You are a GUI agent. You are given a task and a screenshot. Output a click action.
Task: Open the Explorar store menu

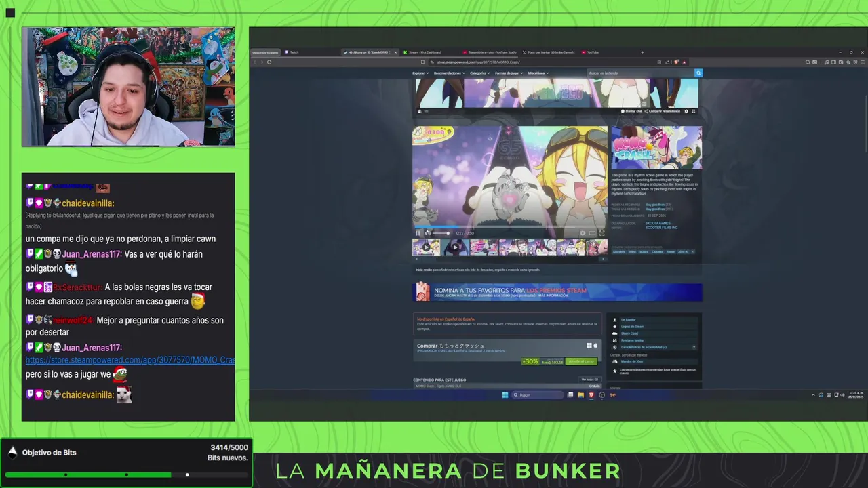tap(420, 73)
